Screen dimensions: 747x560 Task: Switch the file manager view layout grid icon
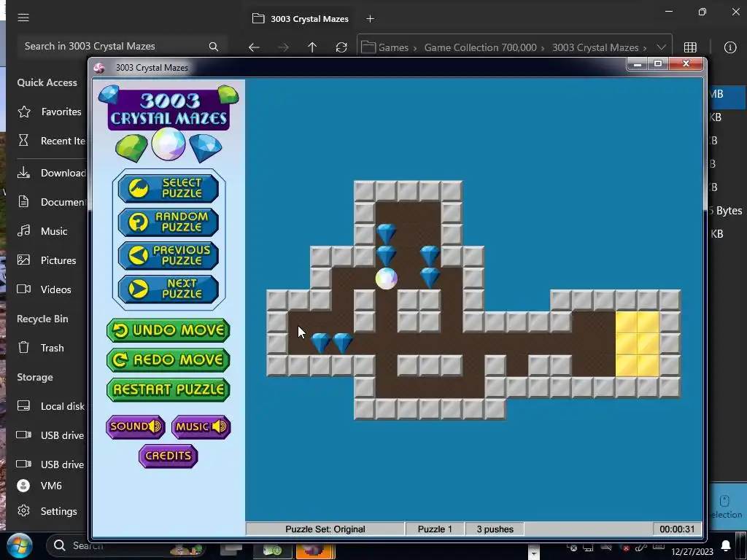click(690, 47)
